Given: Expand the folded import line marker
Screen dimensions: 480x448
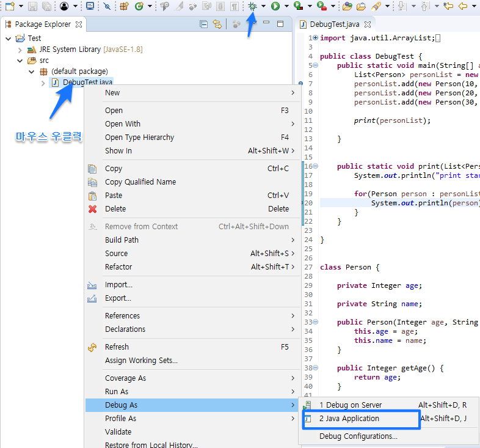Looking at the screenshot, I should coord(316,38).
